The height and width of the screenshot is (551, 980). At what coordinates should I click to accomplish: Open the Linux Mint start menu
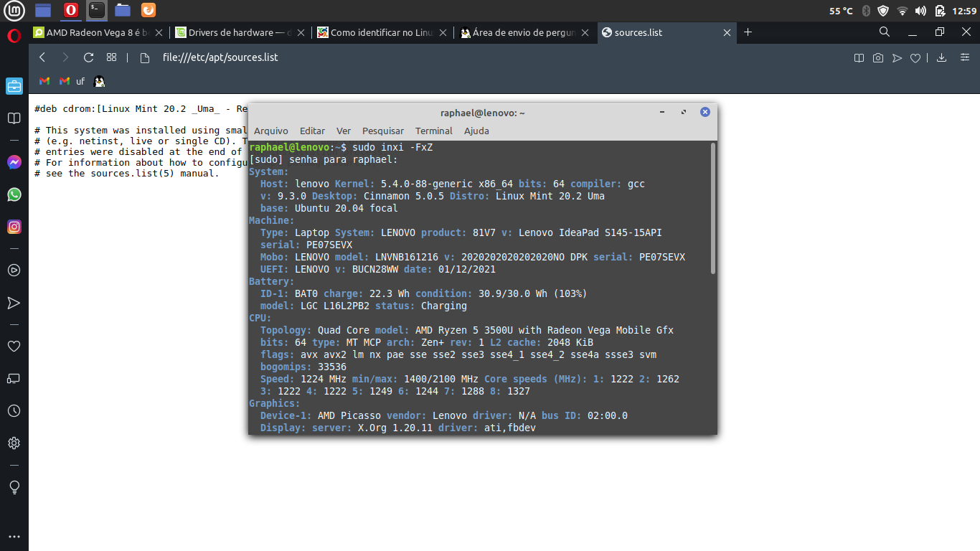(x=14, y=10)
